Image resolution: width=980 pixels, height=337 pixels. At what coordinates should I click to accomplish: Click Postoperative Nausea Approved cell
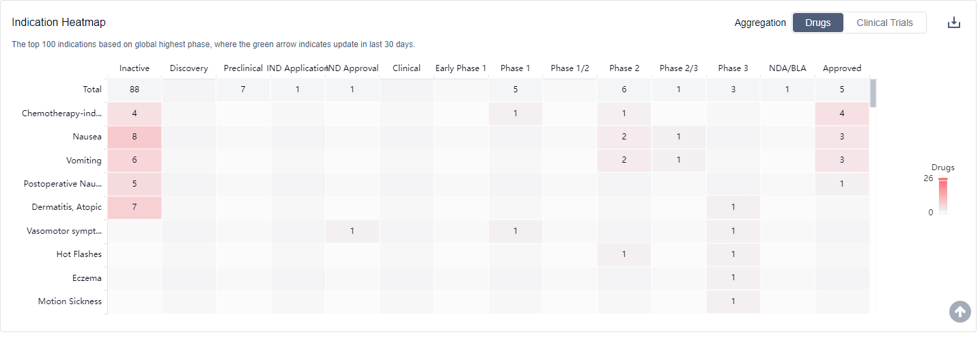841,184
